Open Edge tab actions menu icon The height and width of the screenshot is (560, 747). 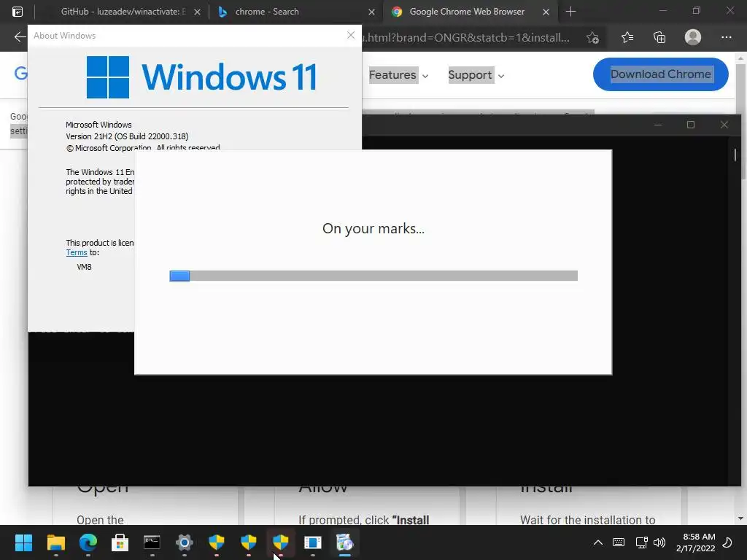(18, 12)
